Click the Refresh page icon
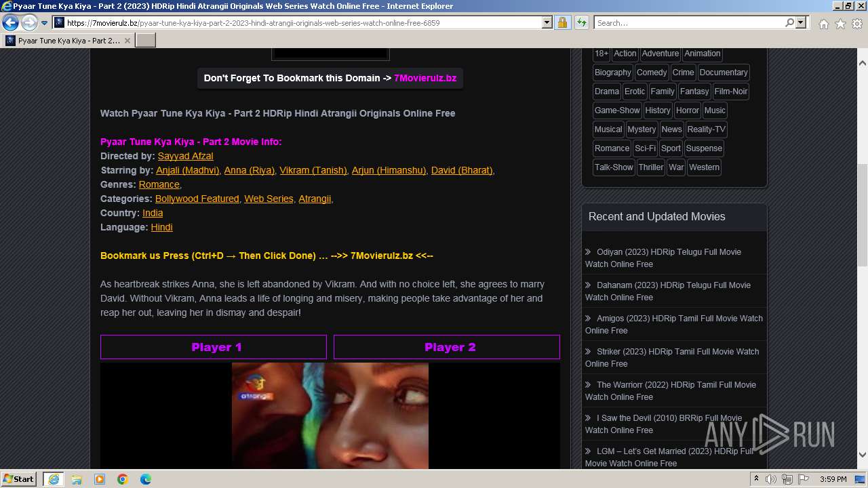This screenshot has width=868, height=488. click(x=581, y=23)
